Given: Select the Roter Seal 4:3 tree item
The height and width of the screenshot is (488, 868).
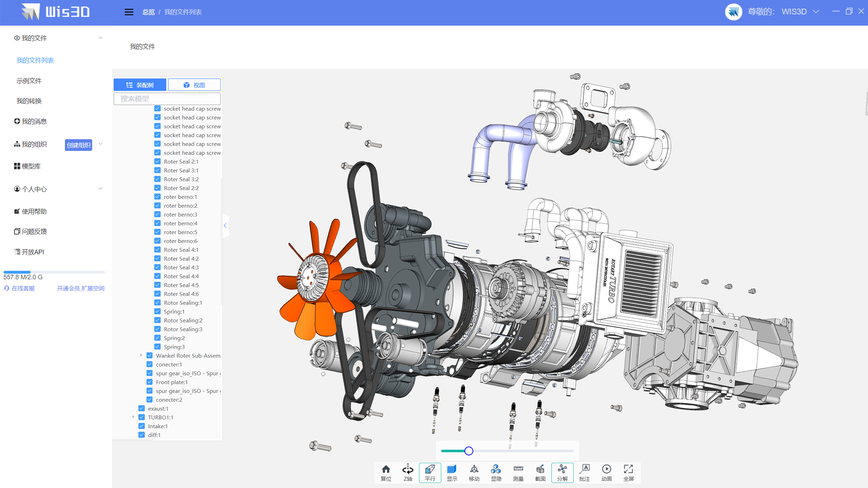Looking at the screenshot, I should pos(181,267).
